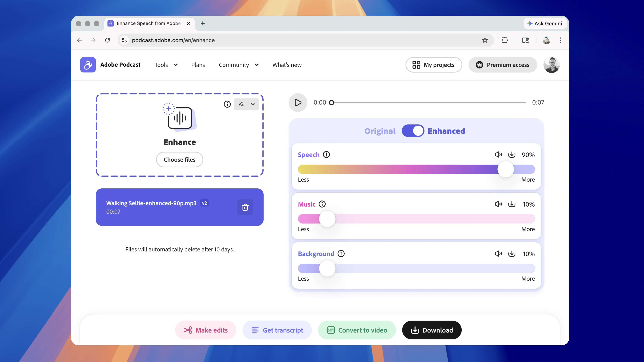The height and width of the screenshot is (362, 644).
Task: Open Chrome extensions puzzle icon
Action: coord(505,40)
